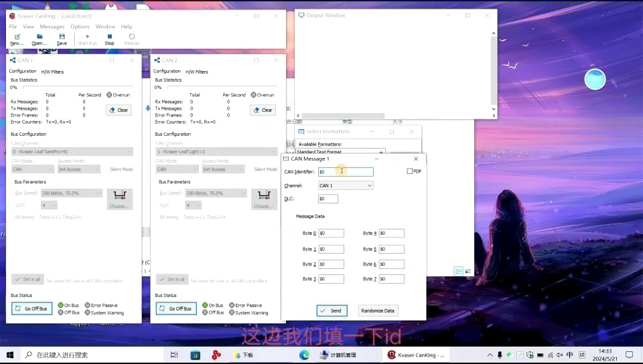Open CAN 1 channel Kaser Leaf SemiPro HS dropdown

[x=72, y=151]
